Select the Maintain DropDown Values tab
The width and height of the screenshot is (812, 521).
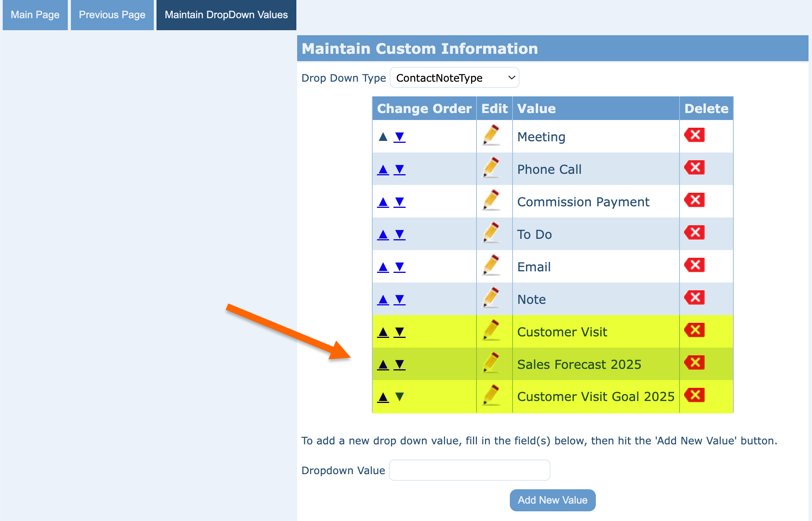226,15
